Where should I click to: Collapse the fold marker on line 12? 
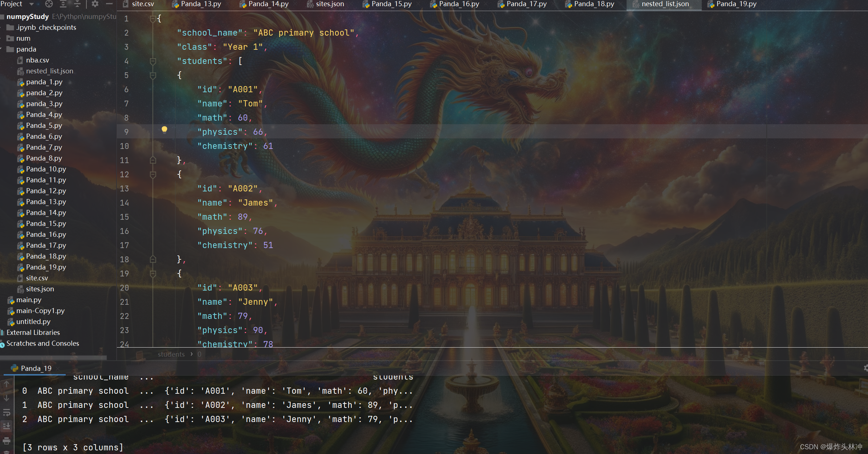[153, 175]
